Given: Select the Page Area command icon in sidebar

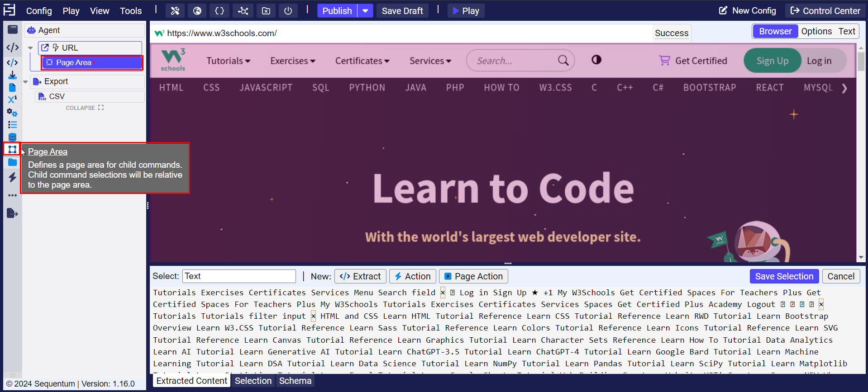Looking at the screenshot, I should 12,149.
